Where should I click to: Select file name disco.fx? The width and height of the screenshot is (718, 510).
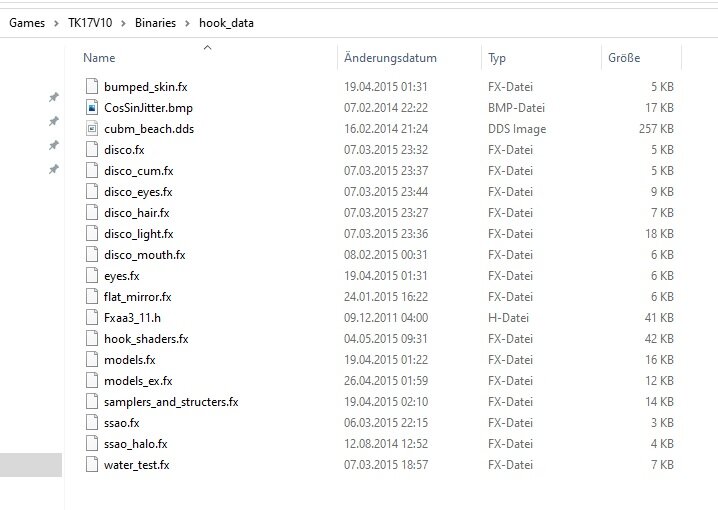[124, 150]
